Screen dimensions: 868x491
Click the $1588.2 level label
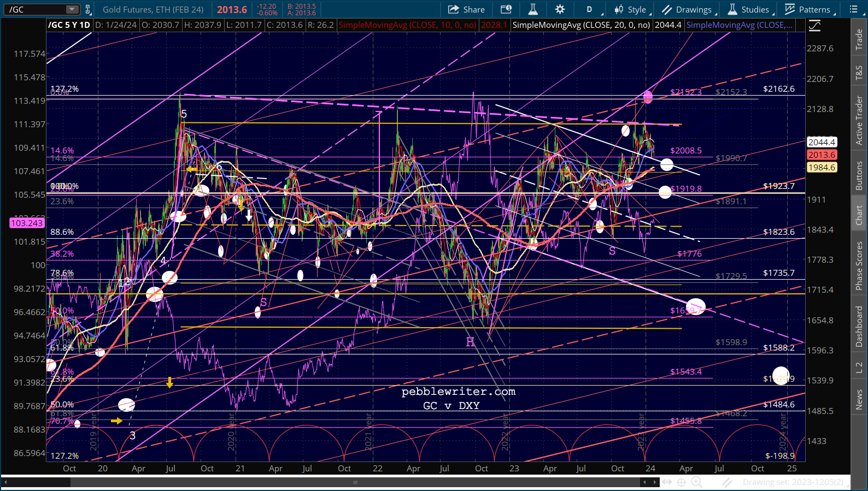pyautogui.click(x=779, y=347)
